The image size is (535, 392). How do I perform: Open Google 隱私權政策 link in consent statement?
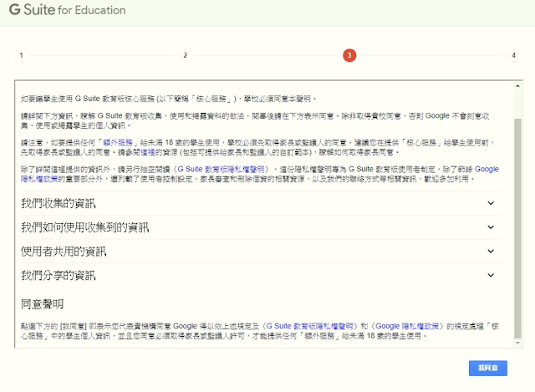407,326
